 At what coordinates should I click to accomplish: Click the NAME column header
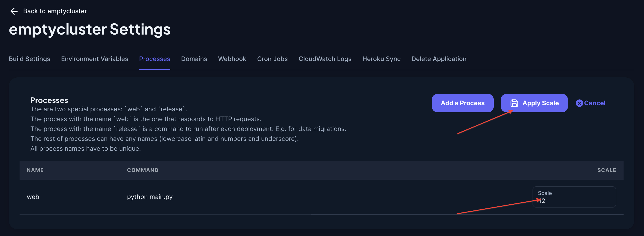(x=35, y=170)
